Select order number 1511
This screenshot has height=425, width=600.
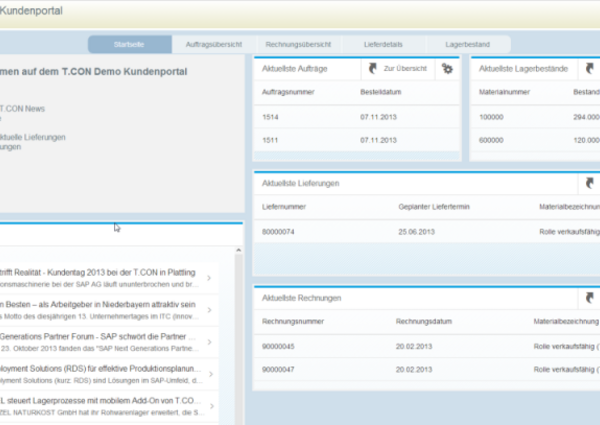pos(270,140)
